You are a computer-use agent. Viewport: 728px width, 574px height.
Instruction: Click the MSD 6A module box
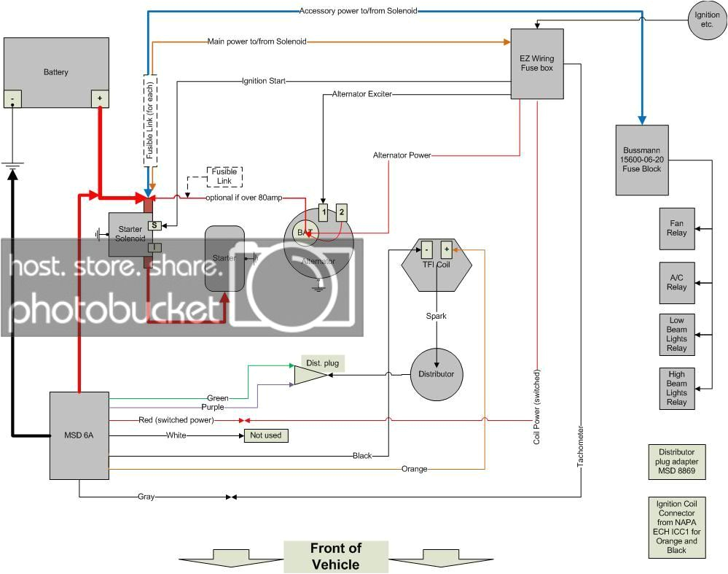[79, 435]
